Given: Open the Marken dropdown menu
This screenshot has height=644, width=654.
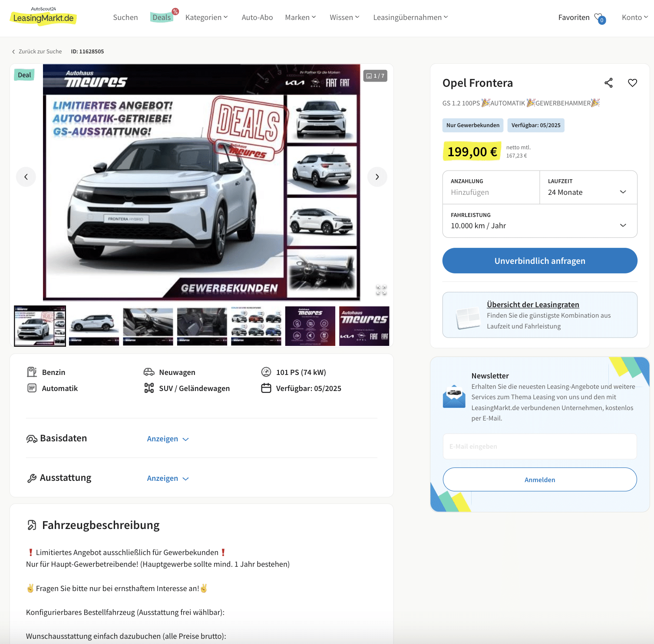Looking at the screenshot, I should pos(301,17).
